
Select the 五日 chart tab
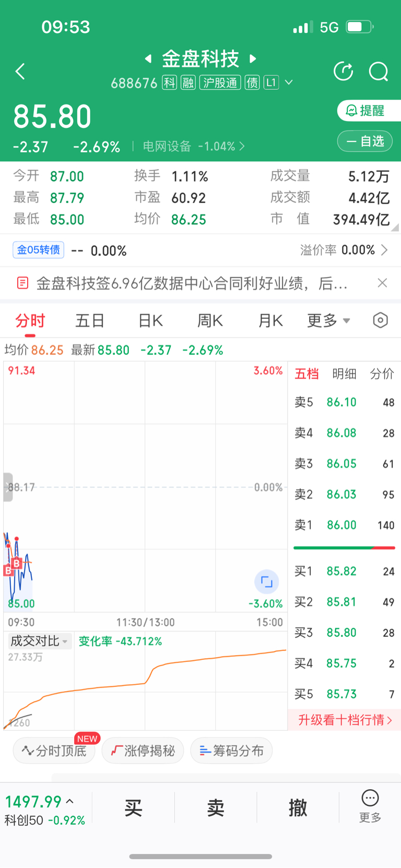coord(90,320)
